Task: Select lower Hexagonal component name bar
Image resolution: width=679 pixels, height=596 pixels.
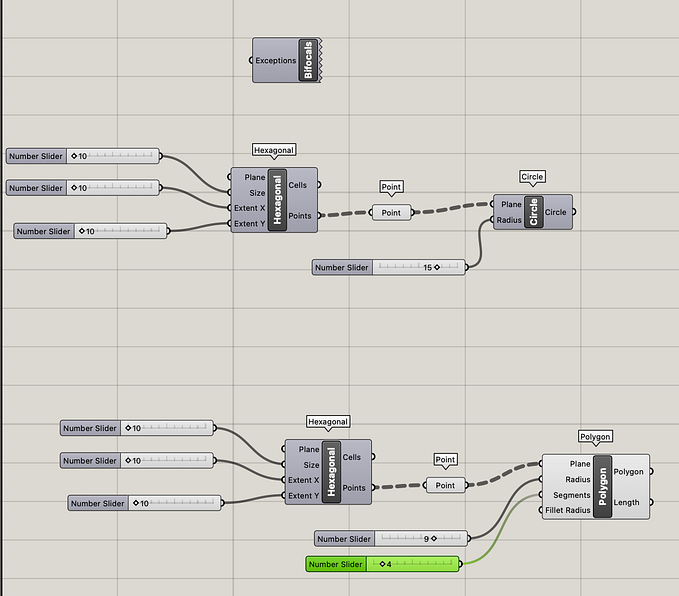Action: tap(331, 472)
